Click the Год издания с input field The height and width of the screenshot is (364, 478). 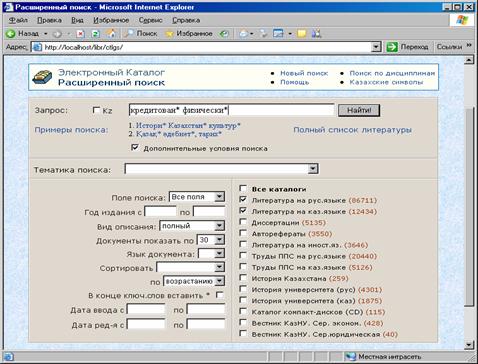click(160, 211)
